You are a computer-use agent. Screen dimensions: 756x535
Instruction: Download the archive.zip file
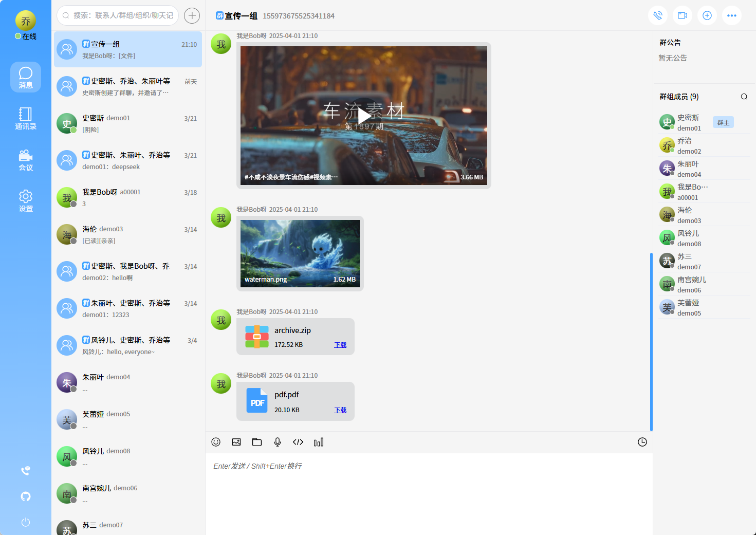pos(340,345)
